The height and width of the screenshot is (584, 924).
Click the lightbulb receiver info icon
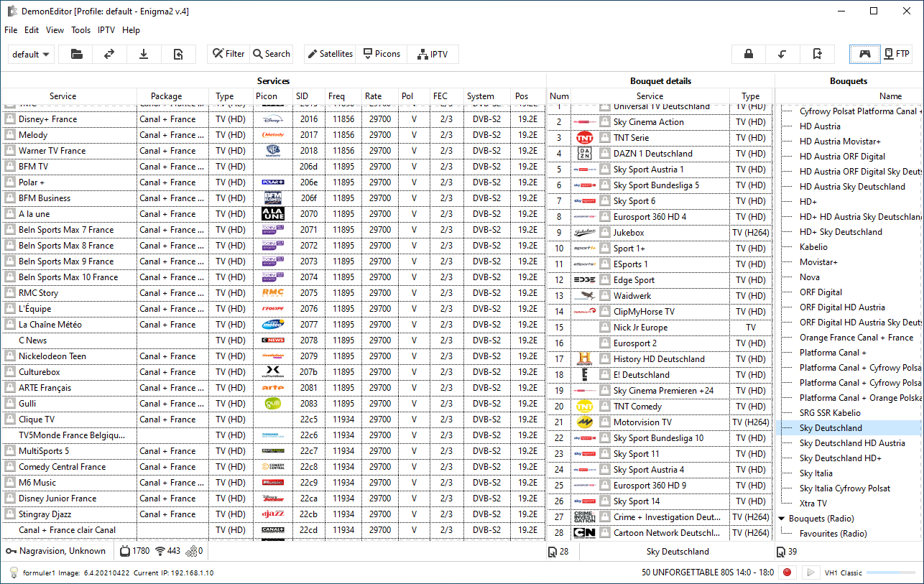(13, 573)
